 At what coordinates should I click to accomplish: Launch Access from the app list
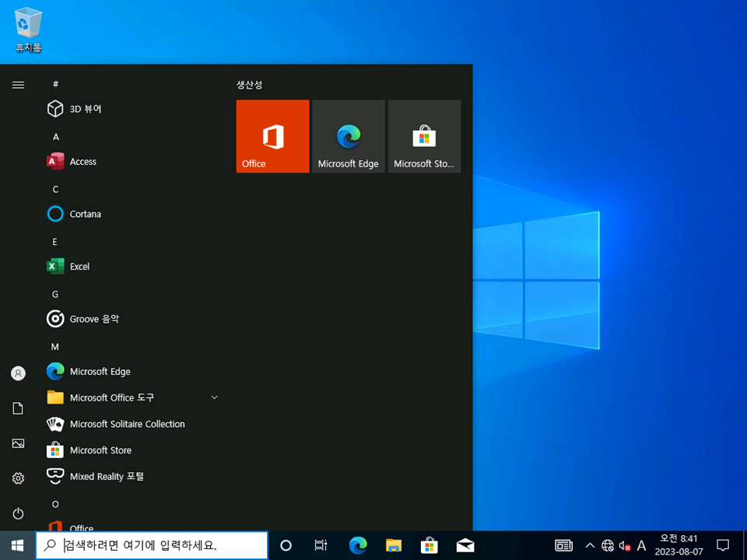pos(131,162)
